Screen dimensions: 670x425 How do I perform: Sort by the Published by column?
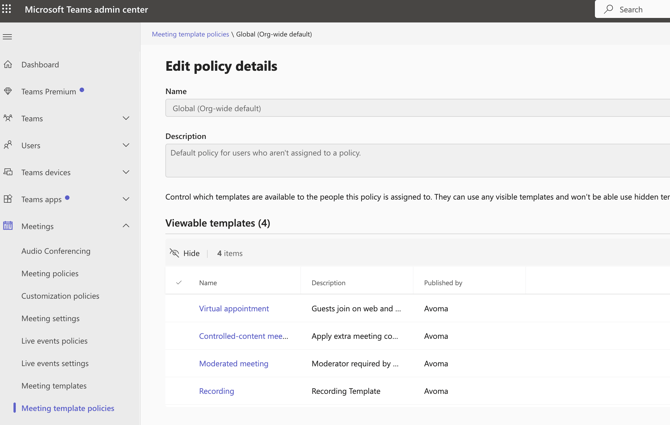point(443,283)
